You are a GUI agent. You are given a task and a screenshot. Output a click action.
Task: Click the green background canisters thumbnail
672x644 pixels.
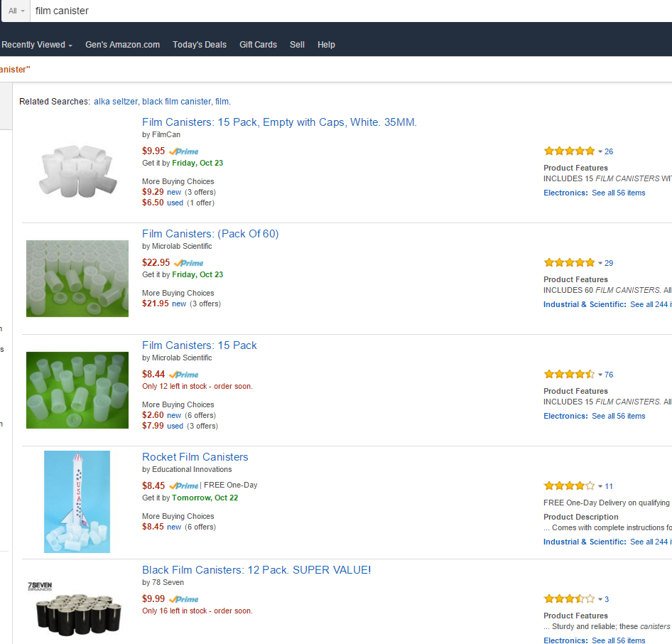(x=77, y=390)
